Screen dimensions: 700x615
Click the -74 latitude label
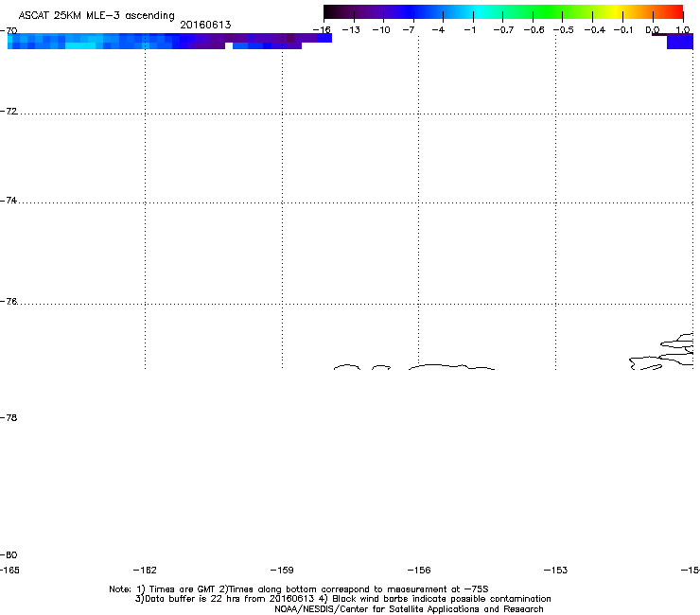tap(9, 201)
